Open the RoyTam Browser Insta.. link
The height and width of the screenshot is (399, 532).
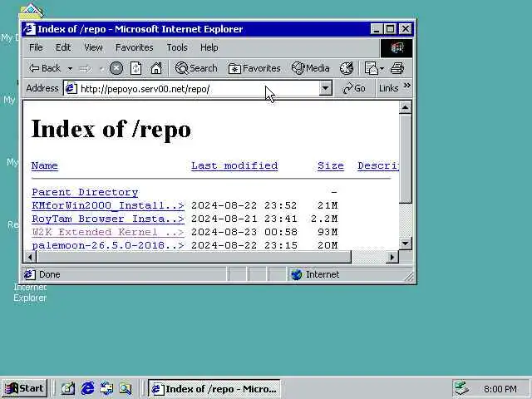[108, 219]
